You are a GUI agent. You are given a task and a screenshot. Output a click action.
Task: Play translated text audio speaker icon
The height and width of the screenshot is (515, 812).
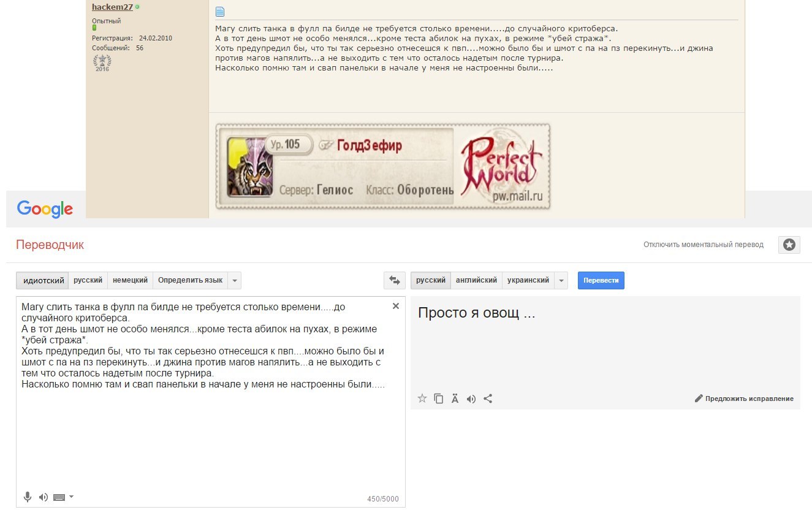471,399
